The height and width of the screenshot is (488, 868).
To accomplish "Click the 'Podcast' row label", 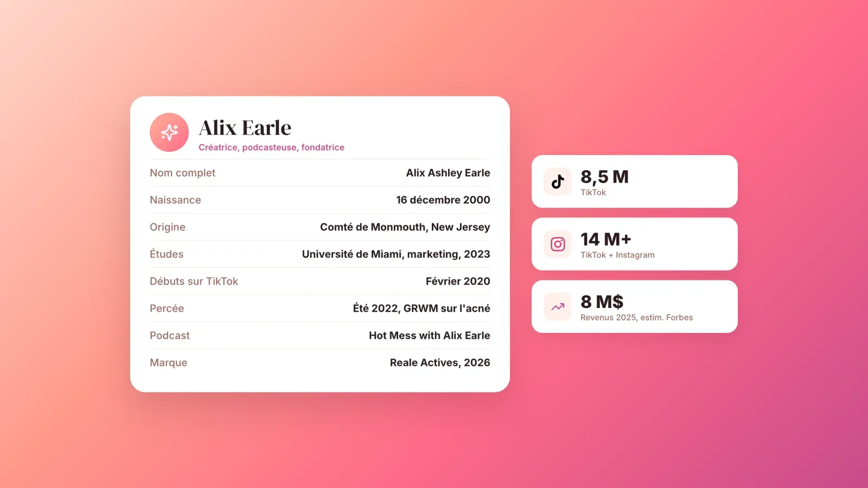I will click(170, 336).
